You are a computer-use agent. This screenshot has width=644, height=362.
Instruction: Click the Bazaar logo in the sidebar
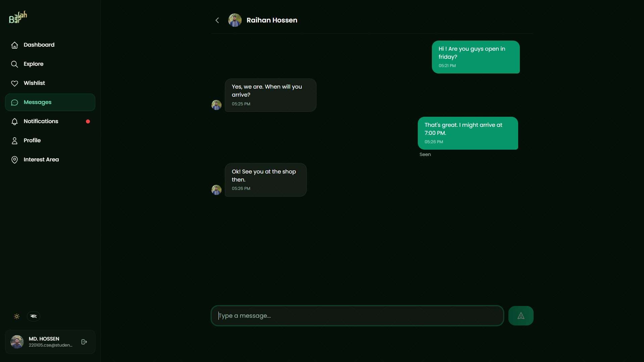click(18, 17)
